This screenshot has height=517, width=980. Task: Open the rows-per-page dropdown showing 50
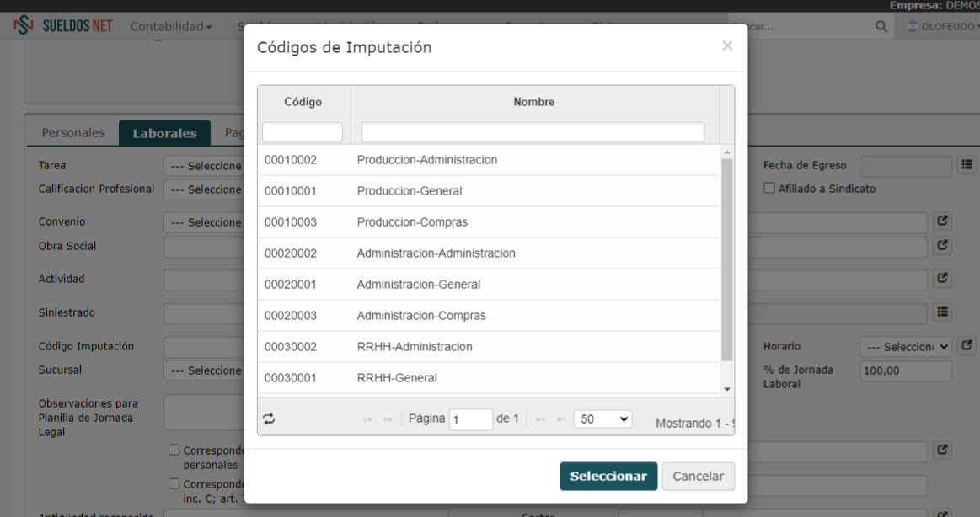tap(602, 419)
